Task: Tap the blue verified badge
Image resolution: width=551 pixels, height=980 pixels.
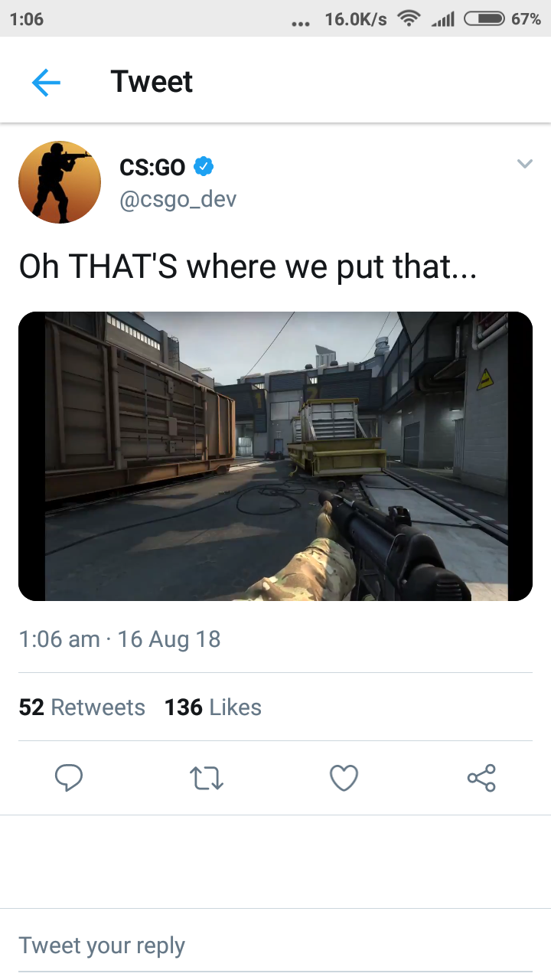Action: click(x=203, y=165)
